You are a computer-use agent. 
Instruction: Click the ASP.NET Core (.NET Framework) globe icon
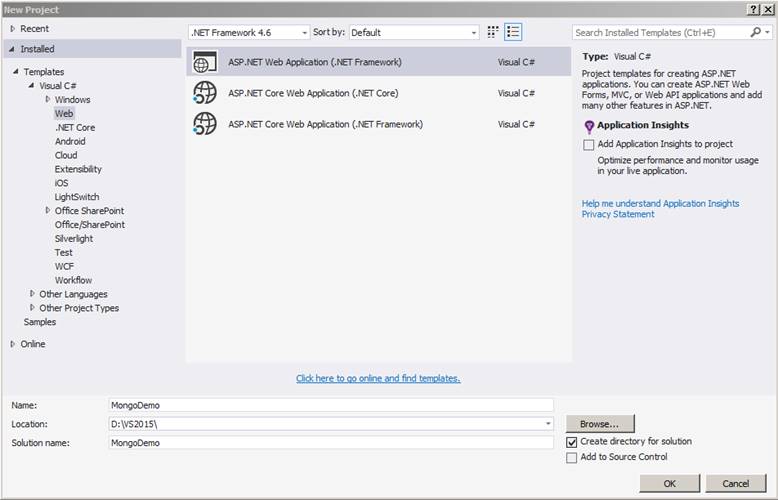click(x=205, y=124)
